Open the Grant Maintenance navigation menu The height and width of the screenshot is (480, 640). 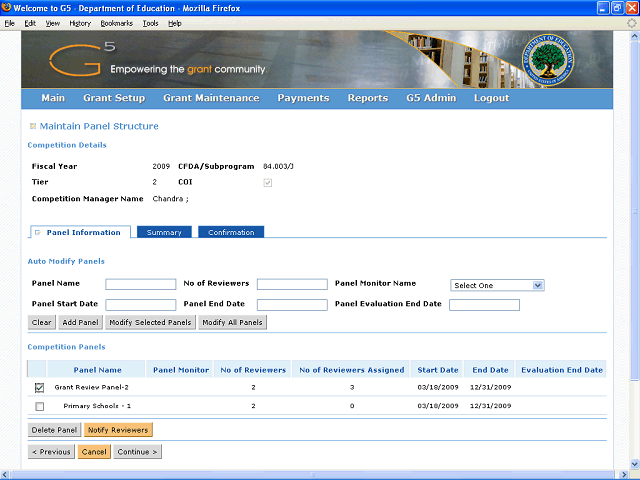click(x=211, y=98)
